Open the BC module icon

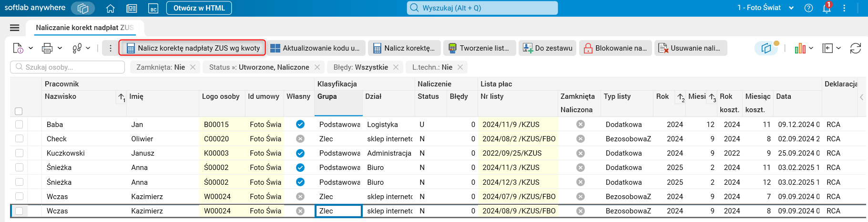[153, 8]
